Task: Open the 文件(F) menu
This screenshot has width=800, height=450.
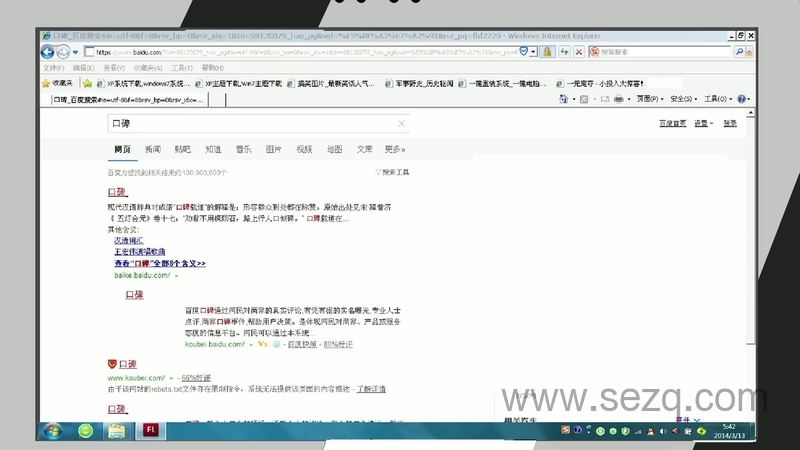Action: coord(54,67)
